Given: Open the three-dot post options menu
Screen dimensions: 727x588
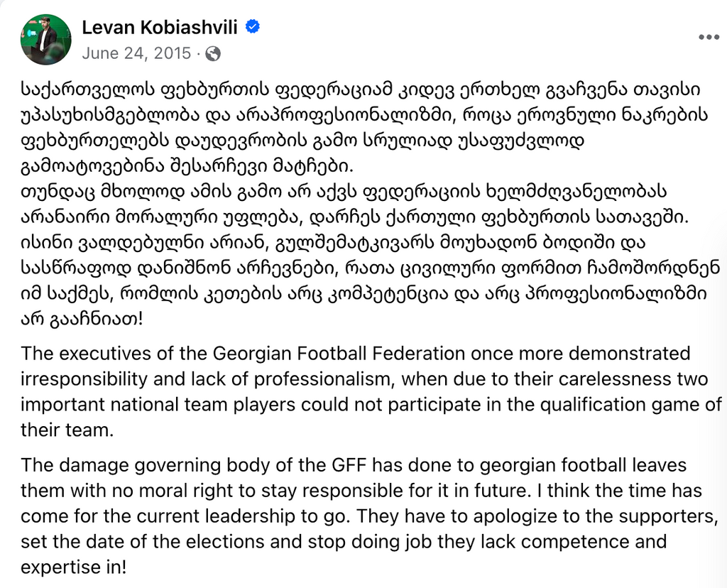Looking at the screenshot, I should click(x=709, y=38).
